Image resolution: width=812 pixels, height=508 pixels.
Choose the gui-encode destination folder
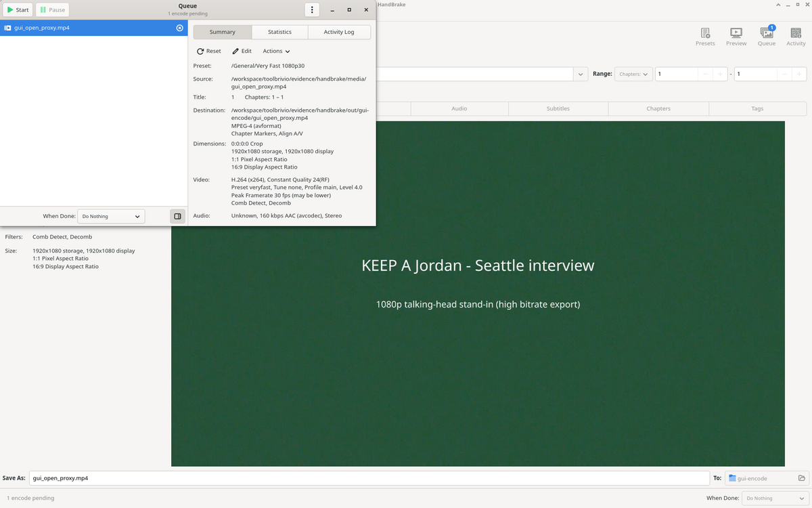pos(767,478)
